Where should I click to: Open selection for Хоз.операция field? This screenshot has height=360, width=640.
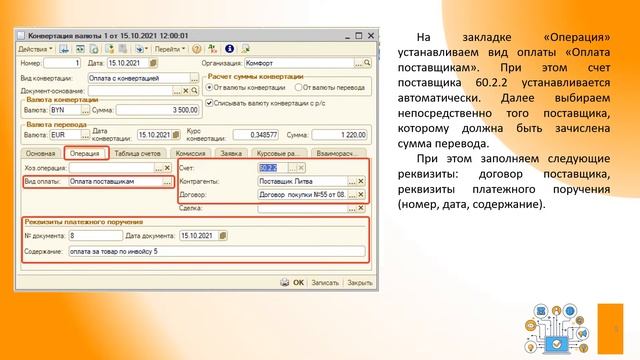(158, 168)
